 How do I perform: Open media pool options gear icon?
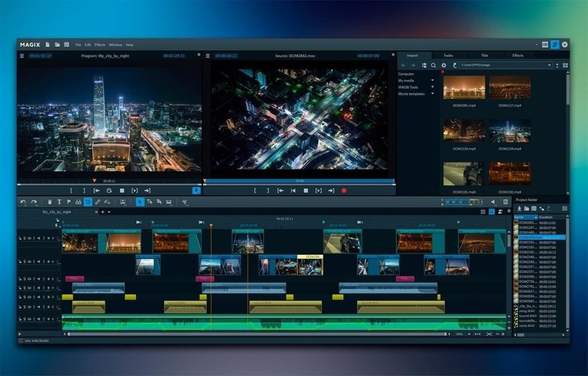pos(444,65)
